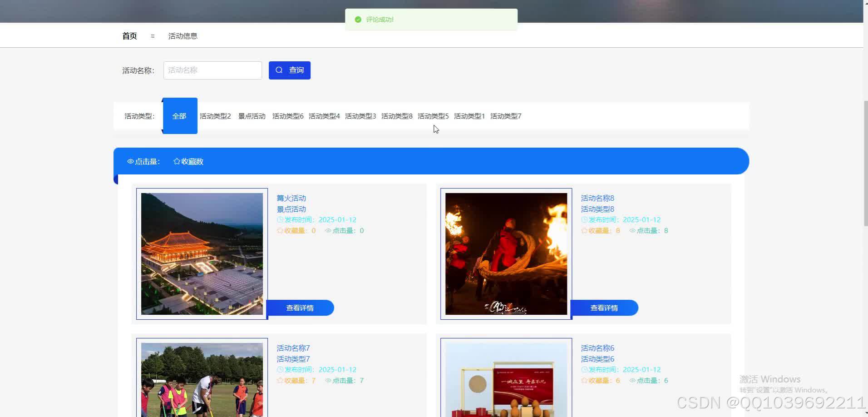The image size is (868, 417).
Task: Focus the 活动名称 search input
Action: pos(212,70)
